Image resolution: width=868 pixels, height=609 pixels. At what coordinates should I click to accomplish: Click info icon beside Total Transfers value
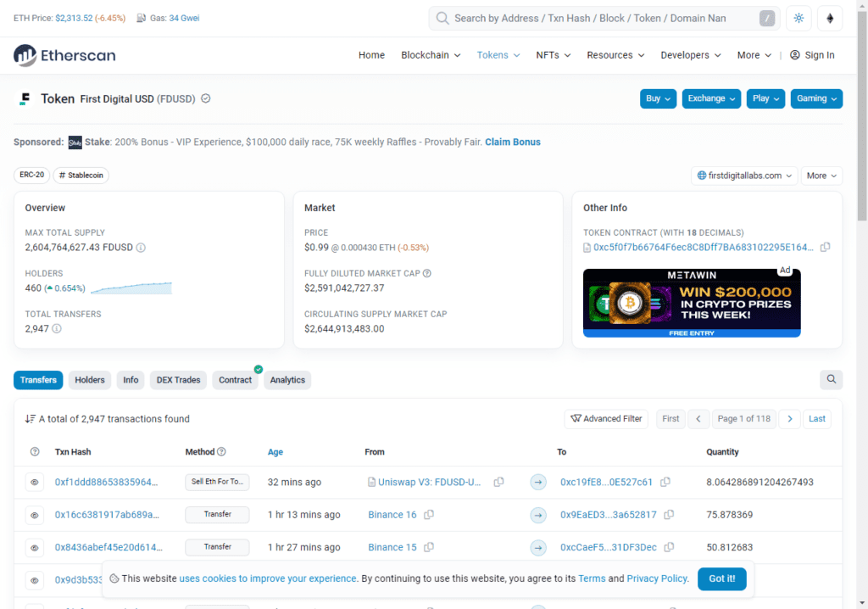click(57, 328)
